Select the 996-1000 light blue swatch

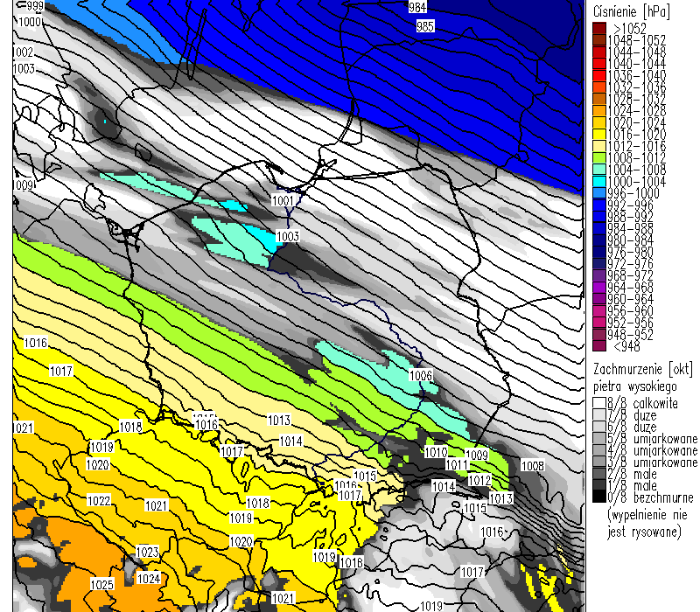tap(599, 192)
